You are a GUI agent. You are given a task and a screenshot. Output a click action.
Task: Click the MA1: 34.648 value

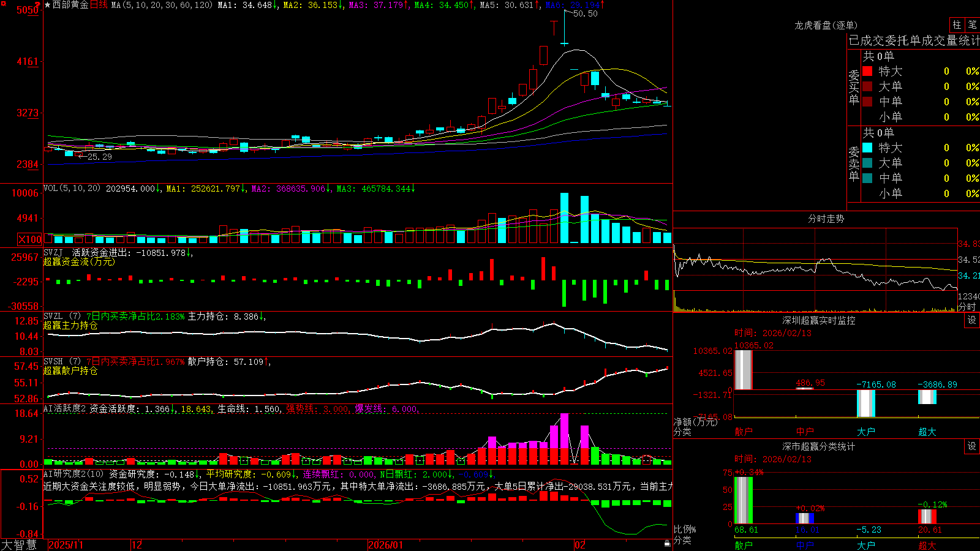247,5
